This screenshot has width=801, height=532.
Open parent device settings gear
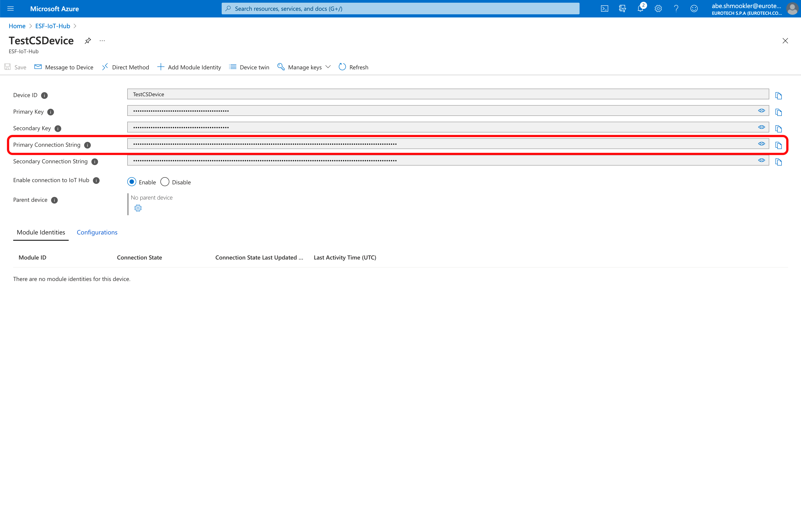138,208
